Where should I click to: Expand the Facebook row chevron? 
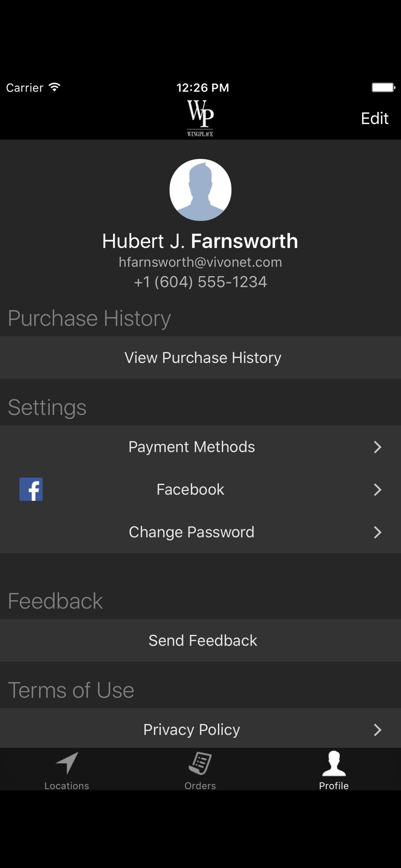(378, 490)
